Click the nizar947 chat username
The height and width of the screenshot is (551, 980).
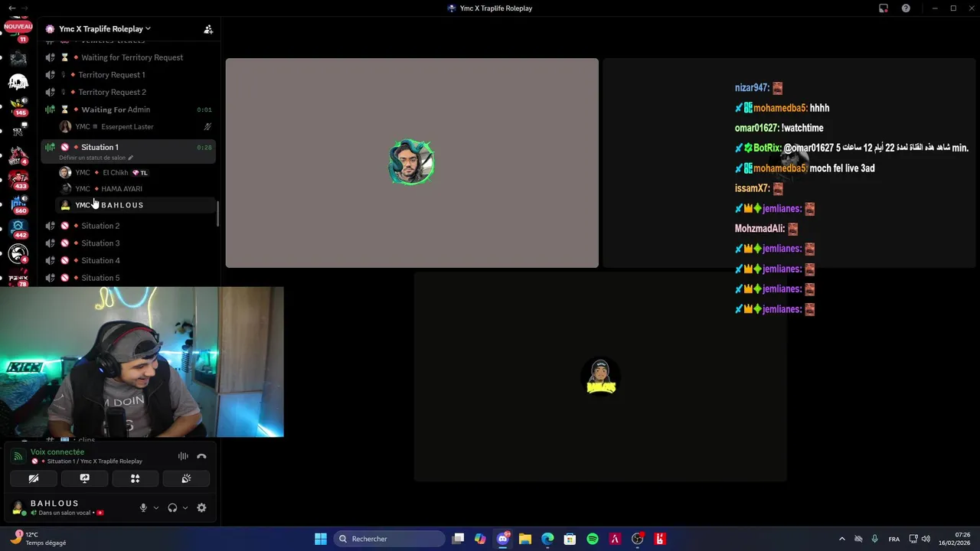pos(752,88)
